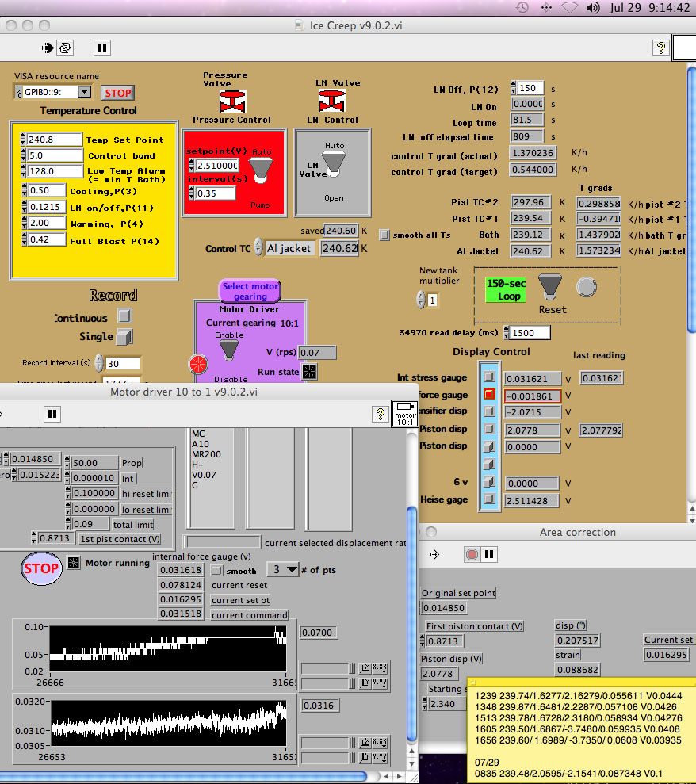Click the Pressure Valve icon
This screenshot has width=696, height=784.
(231, 102)
